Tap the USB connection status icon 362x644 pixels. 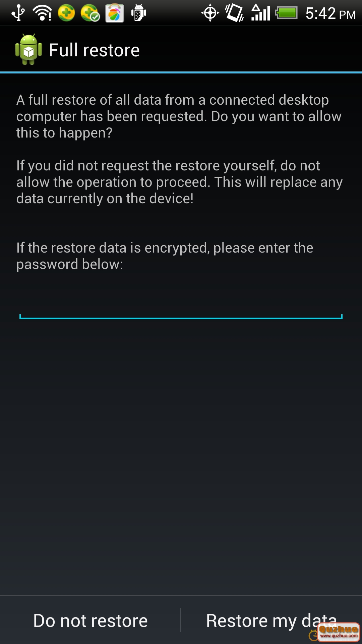18,13
